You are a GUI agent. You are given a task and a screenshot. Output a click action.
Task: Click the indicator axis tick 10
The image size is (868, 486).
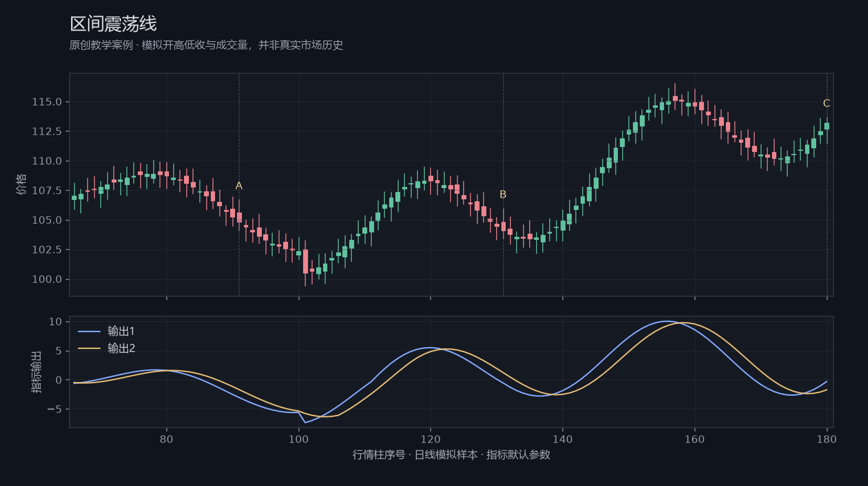[55, 322]
